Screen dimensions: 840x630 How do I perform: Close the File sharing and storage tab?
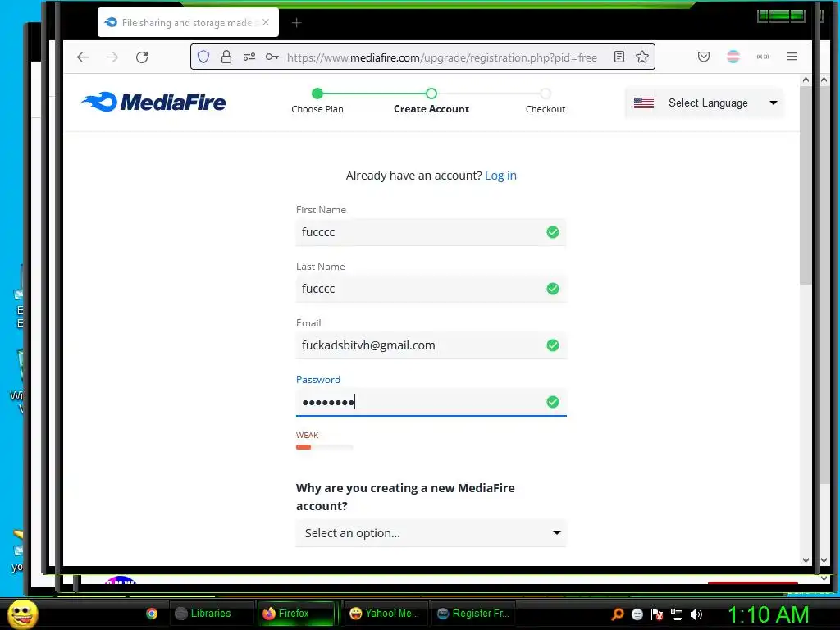coord(266,22)
